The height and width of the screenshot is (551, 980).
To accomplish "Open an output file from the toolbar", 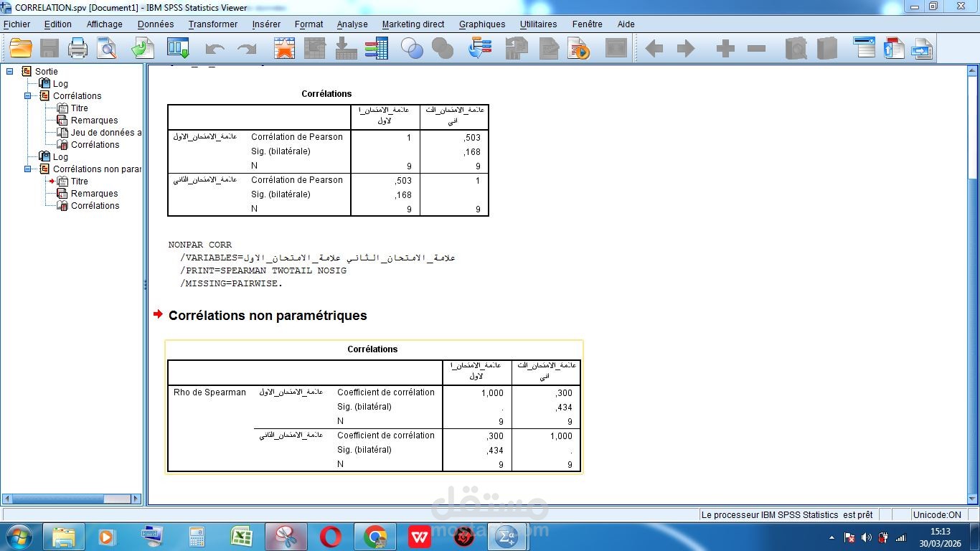I will coord(20,48).
